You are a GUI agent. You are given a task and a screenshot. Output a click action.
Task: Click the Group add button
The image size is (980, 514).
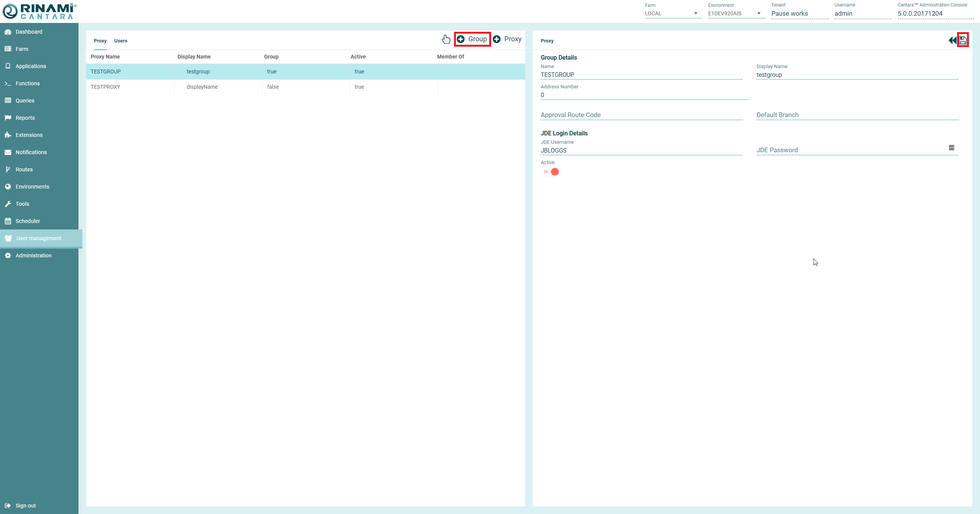tap(472, 39)
